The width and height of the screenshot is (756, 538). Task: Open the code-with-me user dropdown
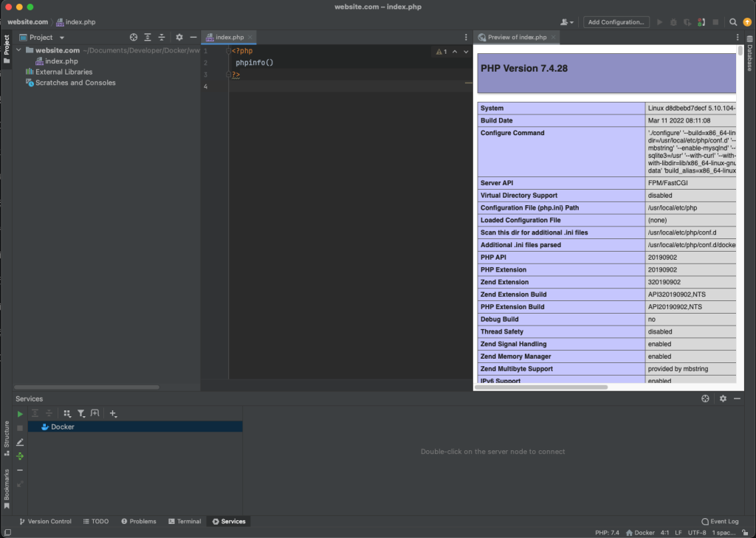pyautogui.click(x=567, y=22)
